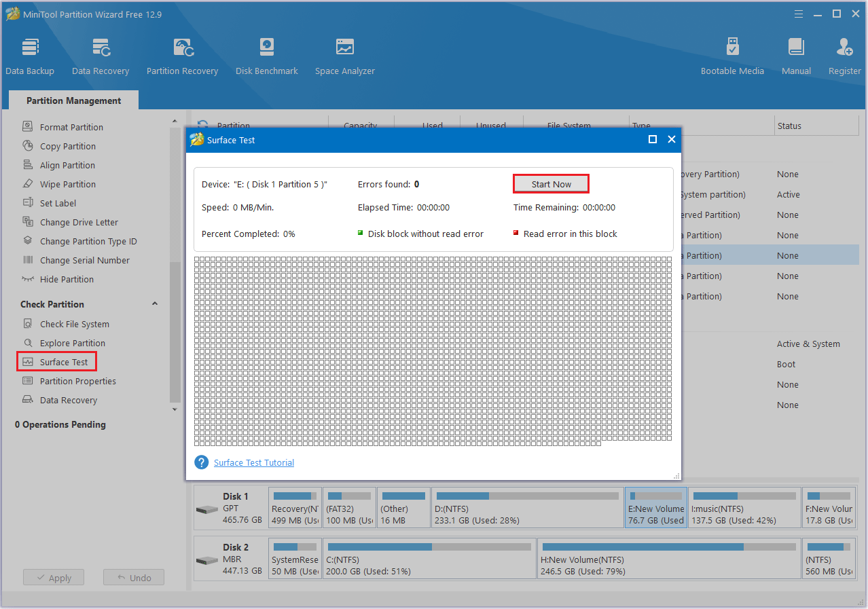Screen dimensions: 868x609
Task: Click the Format Partition icon in the sidebar
Action: point(28,126)
